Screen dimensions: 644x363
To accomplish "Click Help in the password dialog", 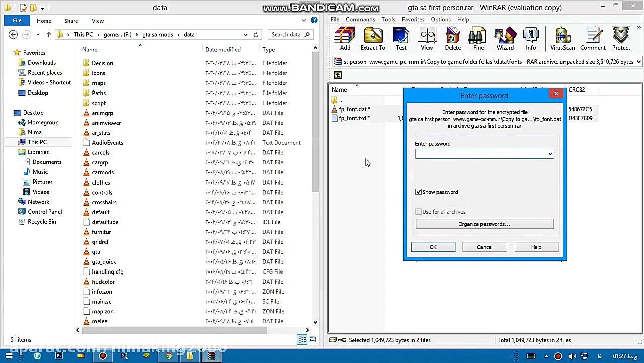I will tap(536, 247).
